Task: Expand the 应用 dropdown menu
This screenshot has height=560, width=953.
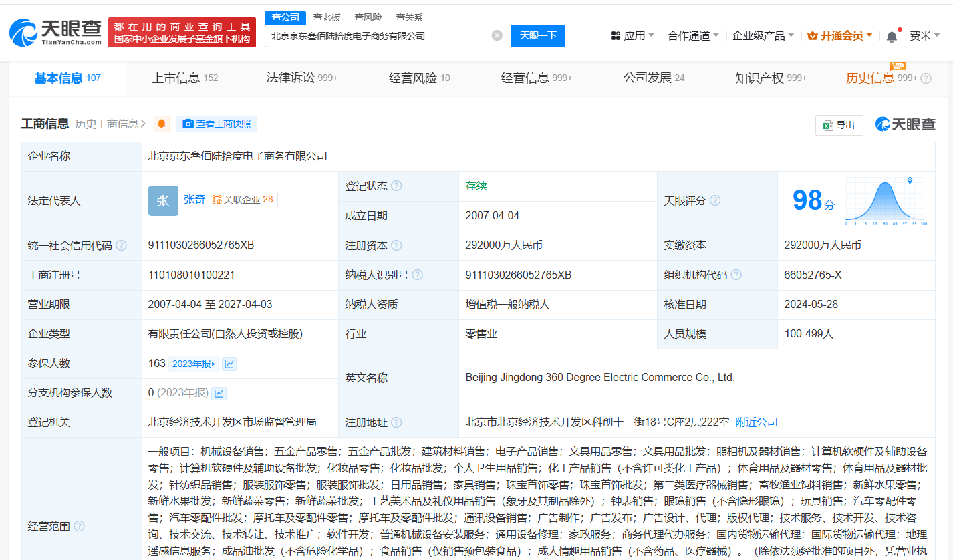Action: click(x=633, y=36)
